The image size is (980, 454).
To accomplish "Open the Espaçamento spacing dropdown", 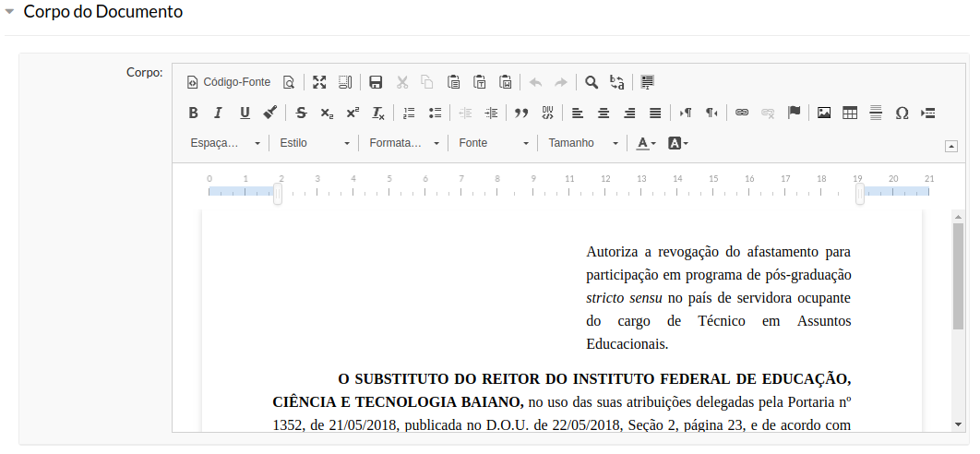I will point(224,143).
